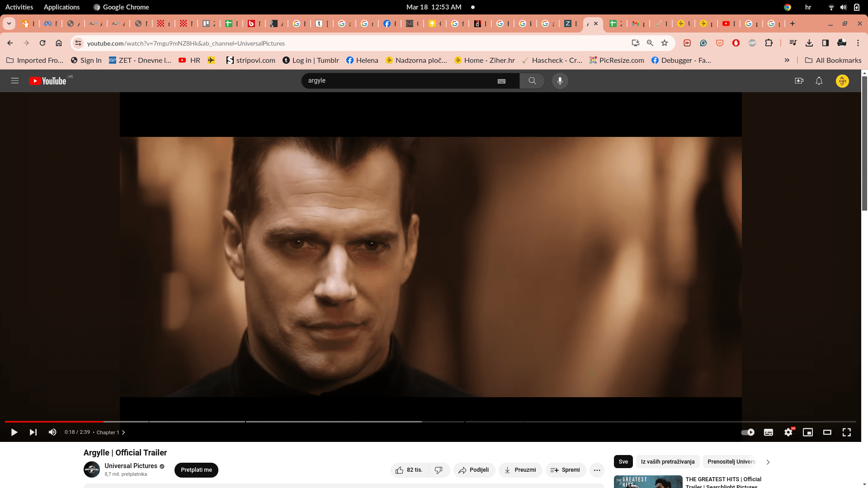Image resolution: width=868 pixels, height=488 pixels.
Task: Open media controls in Chrome toolbar
Action: [x=793, y=43]
